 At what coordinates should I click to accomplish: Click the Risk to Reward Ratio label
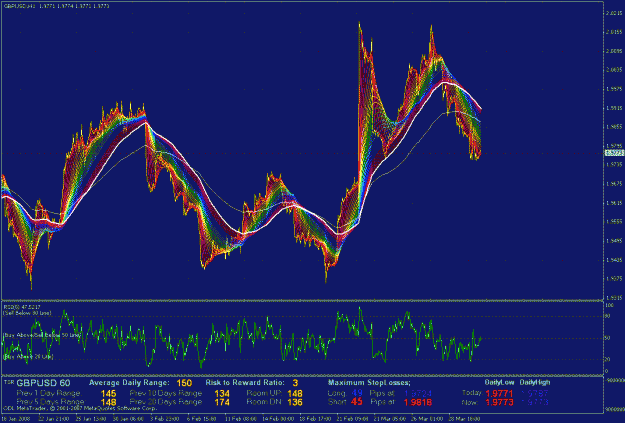(245, 383)
